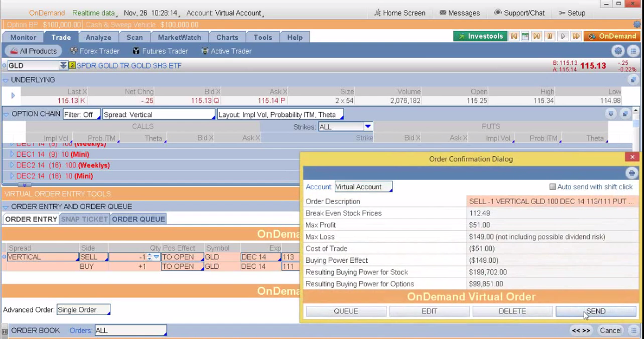Select the ORDER ENTRY tab
Screen dimensions: 644x339
[x=31, y=219]
